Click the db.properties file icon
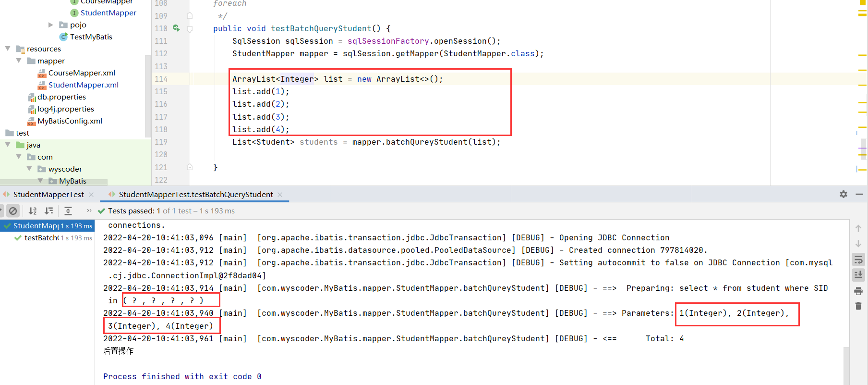The image size is (868, 385). pos(32,97)
